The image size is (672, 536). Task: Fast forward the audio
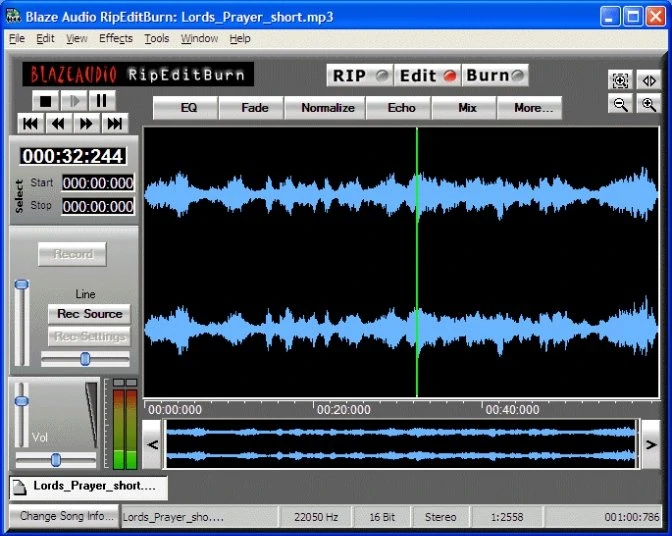pyautogui.click(x=86, y=124)
